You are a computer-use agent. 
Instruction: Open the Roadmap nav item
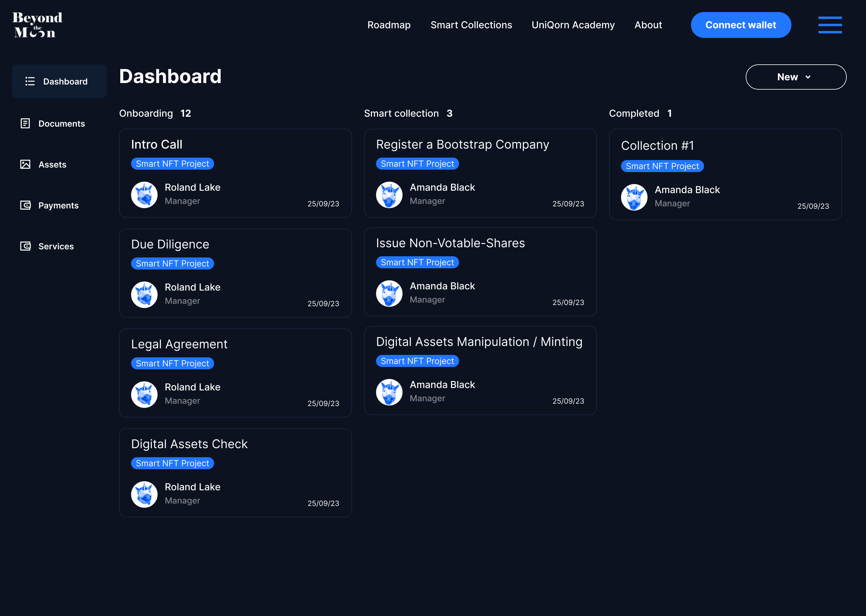click(x=388, y=25)
